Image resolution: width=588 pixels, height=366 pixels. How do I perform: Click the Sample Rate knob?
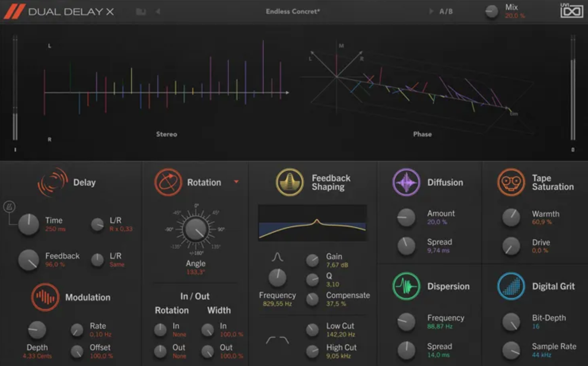pyautogui.click(x=511, y=350)
